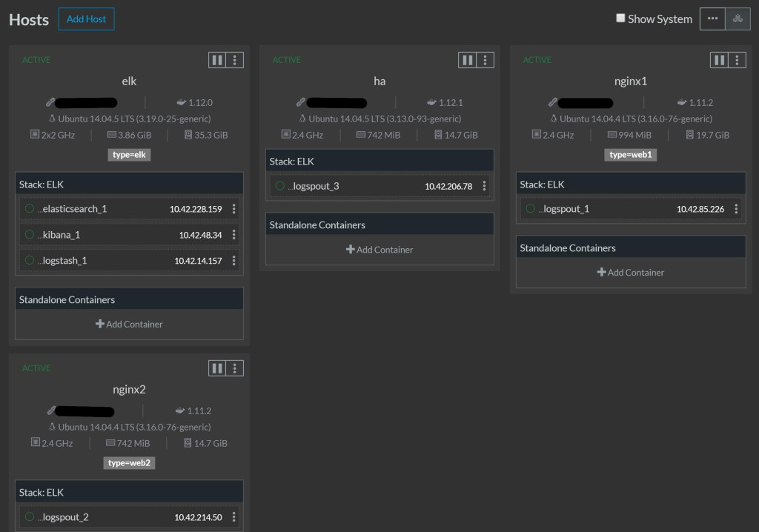Image resolution: width=759 pixels, height=532 pixels.
Task: Add Container on the nginx1 host
Action: coord(631,273)
